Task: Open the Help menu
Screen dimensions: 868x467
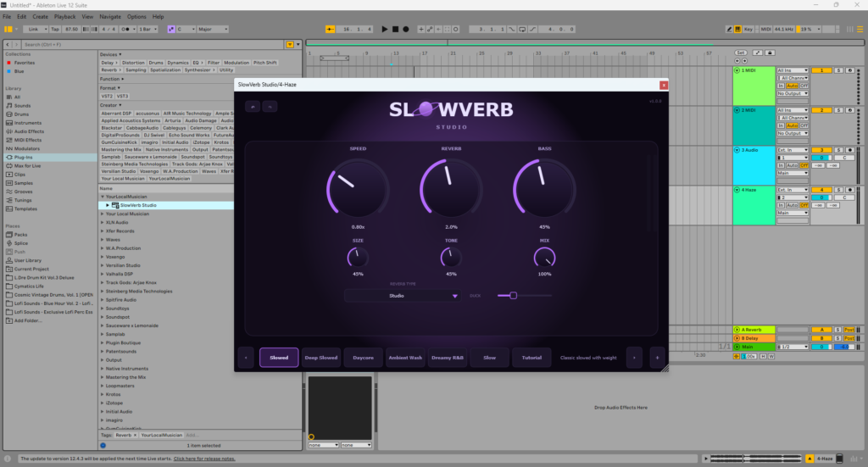Action: 158,17
